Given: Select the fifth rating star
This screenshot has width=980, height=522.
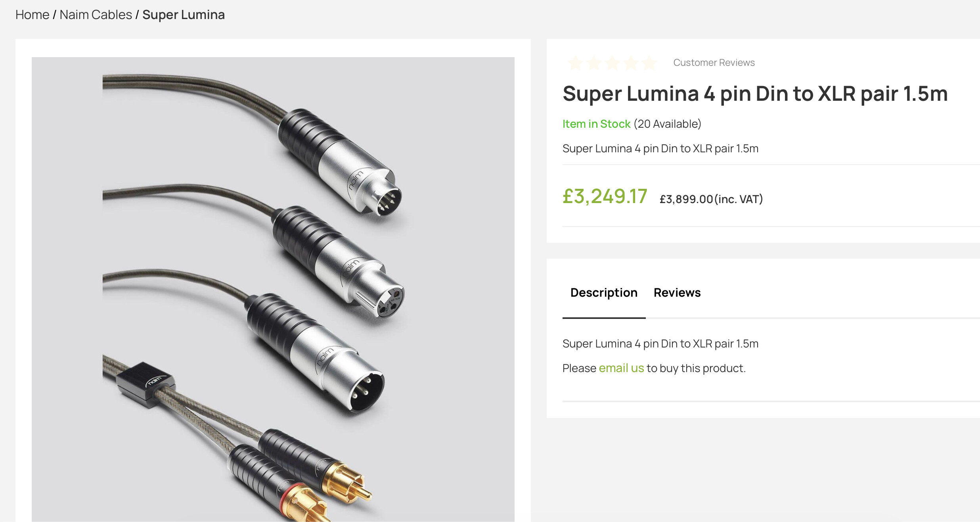Looking at the screenshot, I should pyautogui.click(x=649, y=63).
